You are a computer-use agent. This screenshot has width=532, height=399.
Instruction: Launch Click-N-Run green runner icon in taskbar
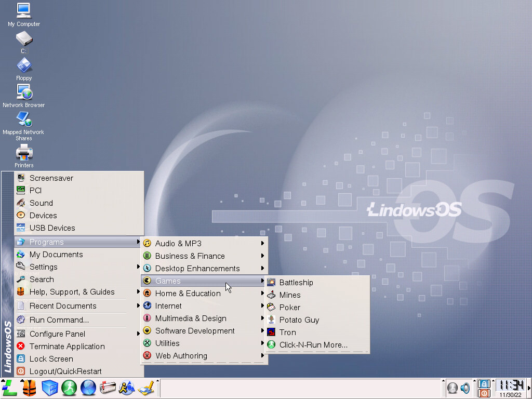click(x=69, y=388)
